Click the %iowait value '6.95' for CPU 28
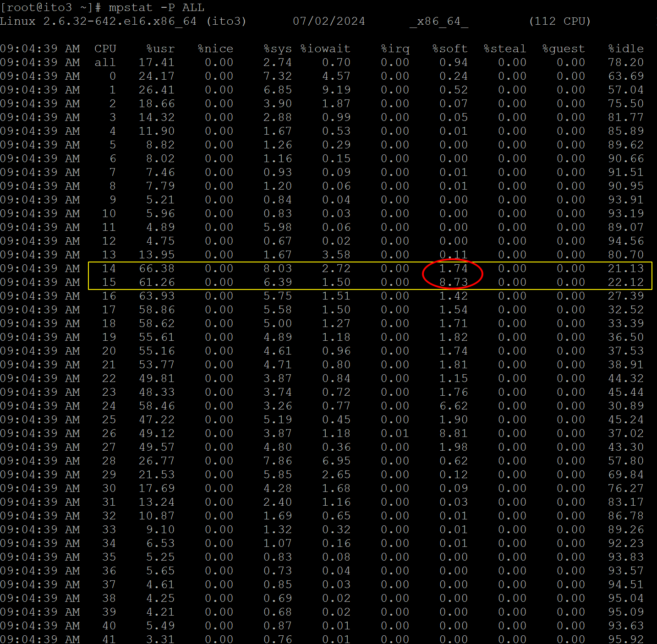Image resolution: width=657 pixels, height=644 pixels. click(336, 461)
